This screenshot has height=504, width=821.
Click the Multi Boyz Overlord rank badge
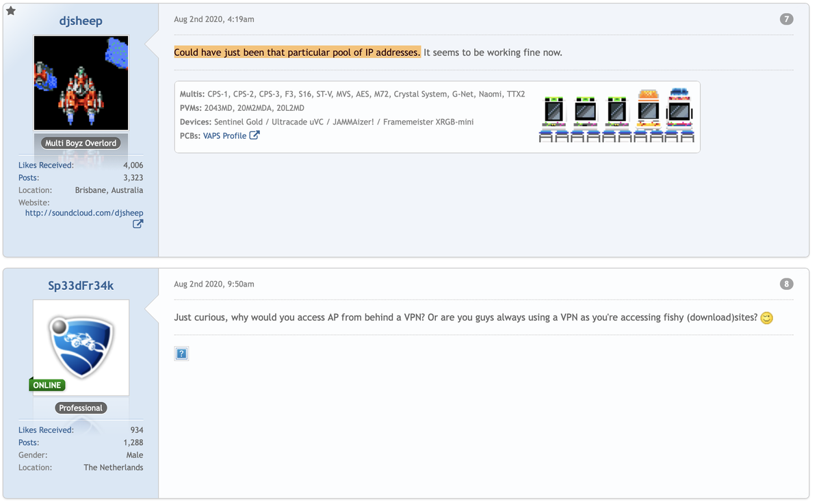[x=81, y=143]
